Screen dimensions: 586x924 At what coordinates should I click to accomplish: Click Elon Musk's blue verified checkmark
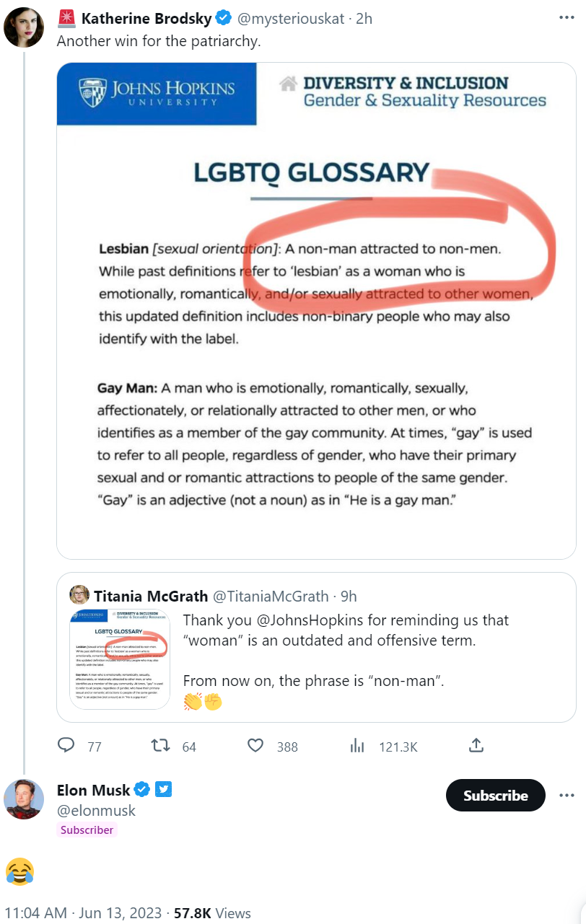coord(142,790)
